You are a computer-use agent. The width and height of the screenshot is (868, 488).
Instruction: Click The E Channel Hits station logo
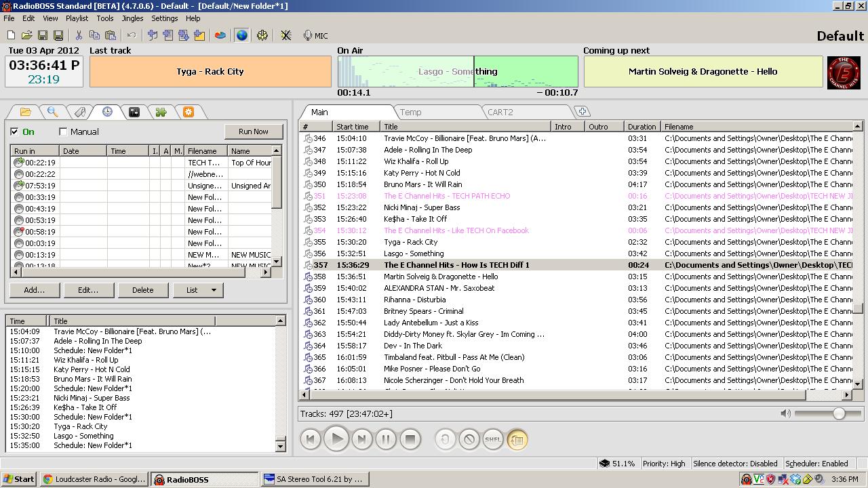click(x=844, y=72)
